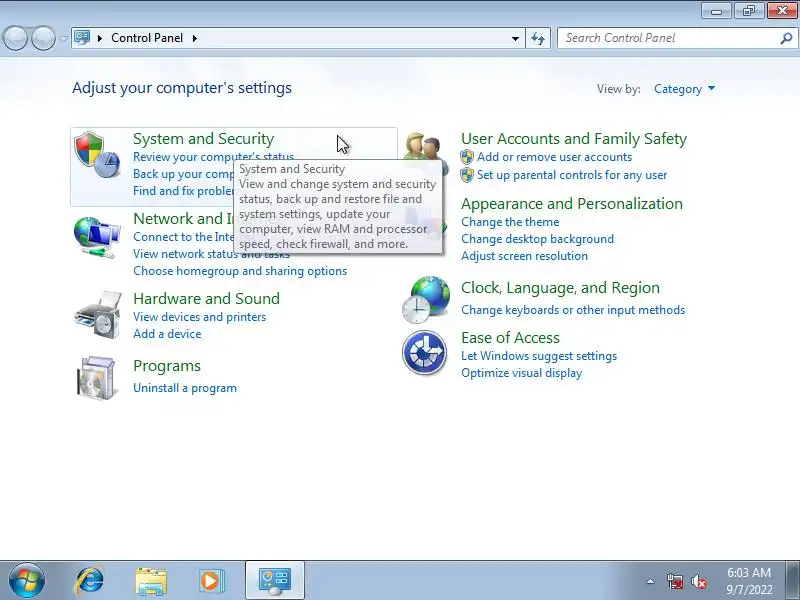
Task: Click Add a device link
Action: coord(167,334)
